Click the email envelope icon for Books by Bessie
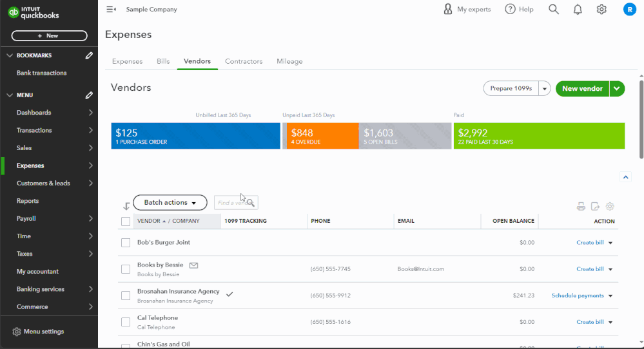The image size is (644, 349). pos(193,265)
